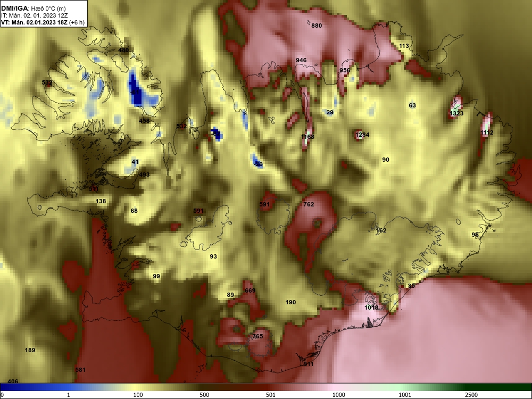532x399 pixels.
Task: Click the 89 value on the map
Action: point(230,295)
